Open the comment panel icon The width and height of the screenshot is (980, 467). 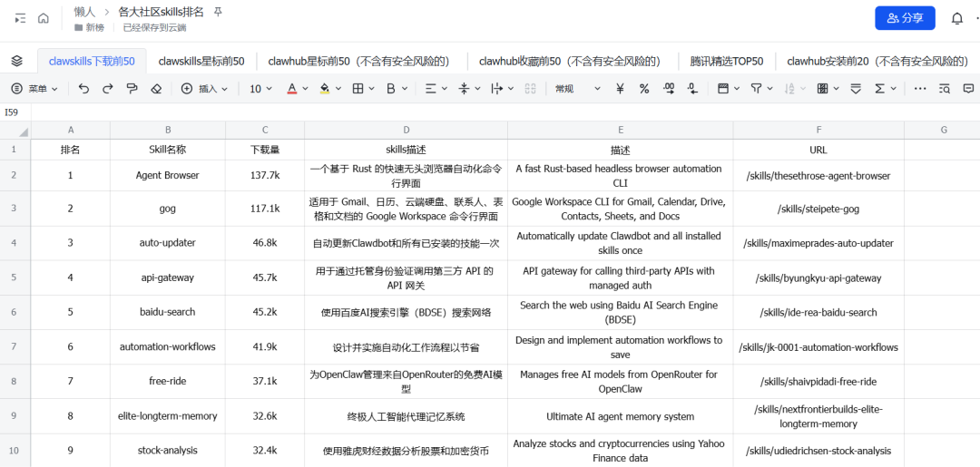click(x=968, y=89)
